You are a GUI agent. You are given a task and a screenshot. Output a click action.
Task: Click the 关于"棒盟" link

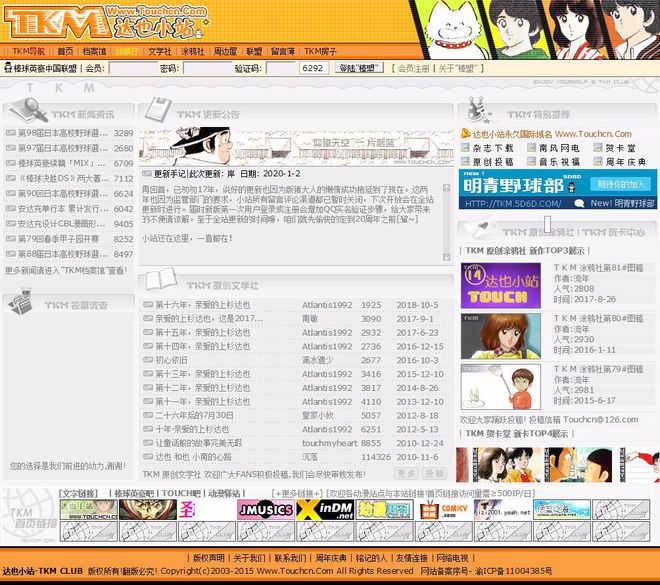pyautogui.click(x=457, y=68)
